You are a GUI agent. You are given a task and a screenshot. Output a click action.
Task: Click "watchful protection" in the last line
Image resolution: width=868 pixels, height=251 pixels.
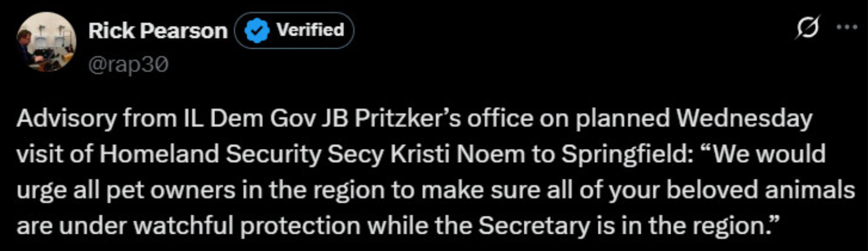pyautogui.click(x=247, y=226)
